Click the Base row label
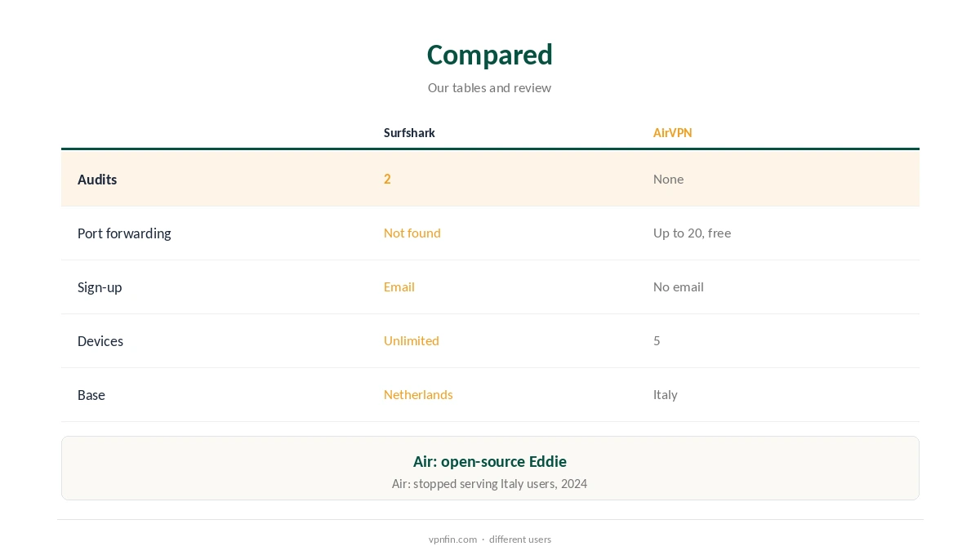980x555 pixels. pyautogui.click(x=91, y=395)
